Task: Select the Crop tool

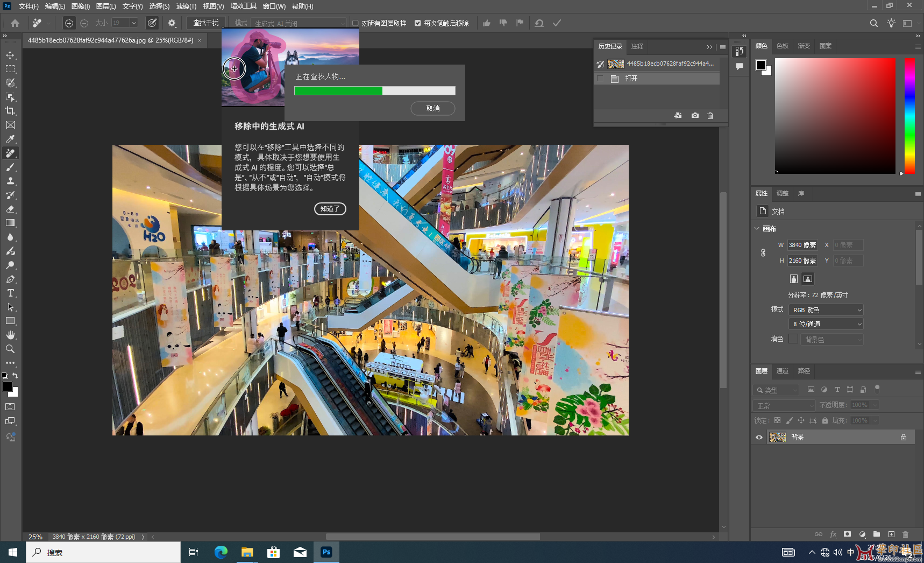Action: (x=10, y=111)
